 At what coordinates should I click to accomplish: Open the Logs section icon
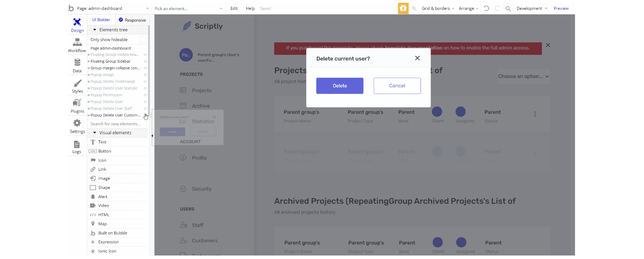pos(77,145)
